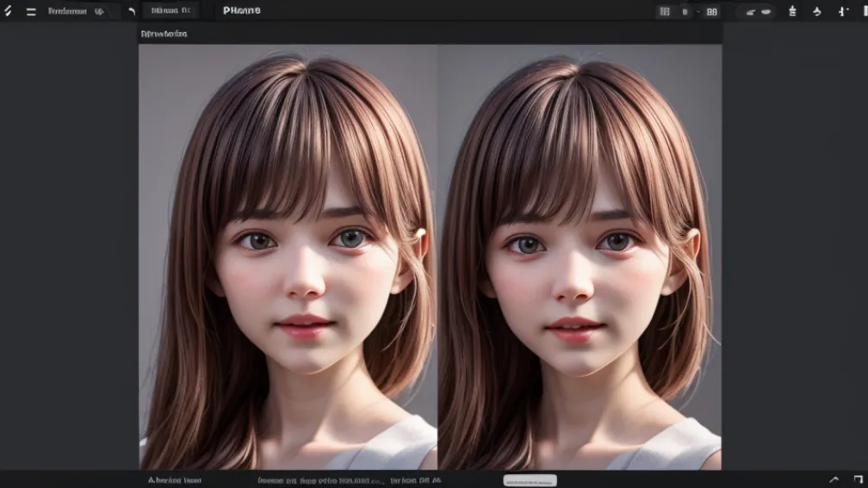Click the bold title text beginning with 'PH'
The width and height of the screenshot is (868, 488).
241,10
